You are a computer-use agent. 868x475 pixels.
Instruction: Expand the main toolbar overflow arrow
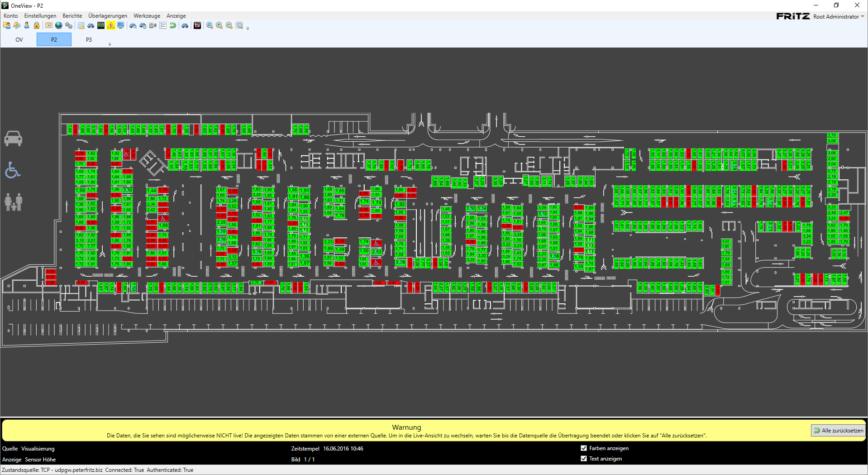pos(248,28)
